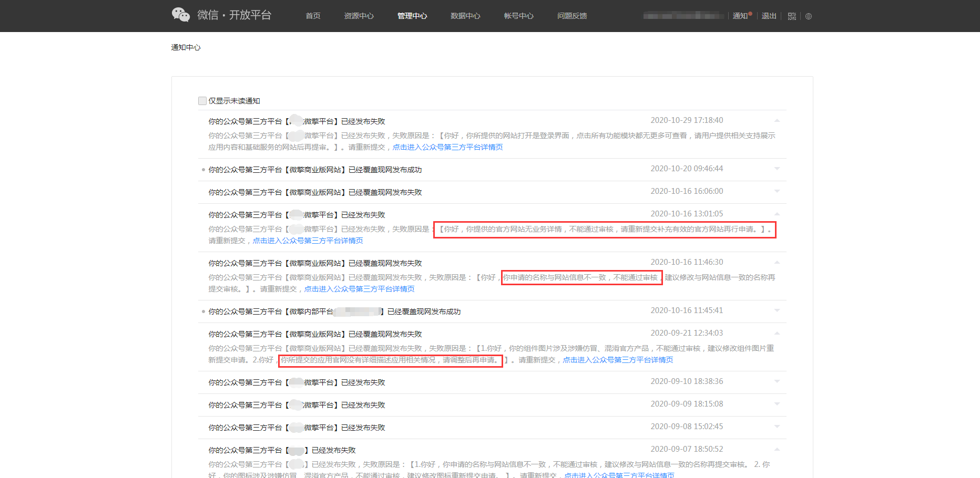Open the QR code icon in header
This screenshot has width=980, height=478.
[x=792, y=16]
